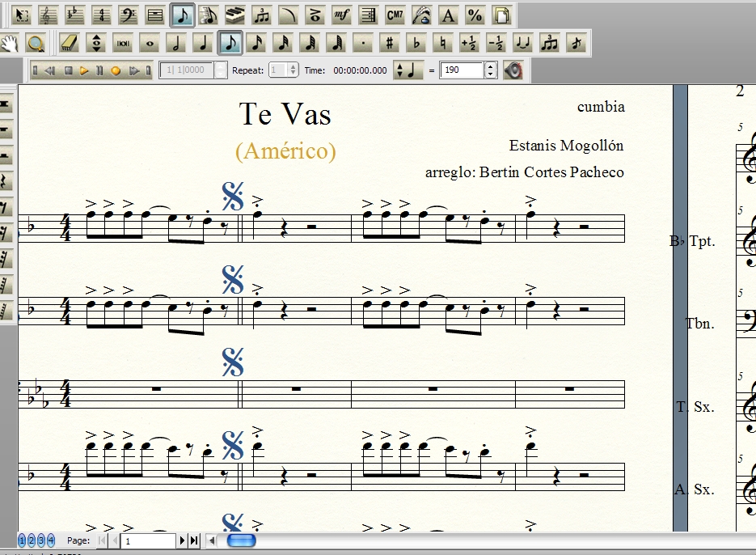This screenshot has height=555, width=756.
Task: Go to the next page
Action: (x=182, y=540)
